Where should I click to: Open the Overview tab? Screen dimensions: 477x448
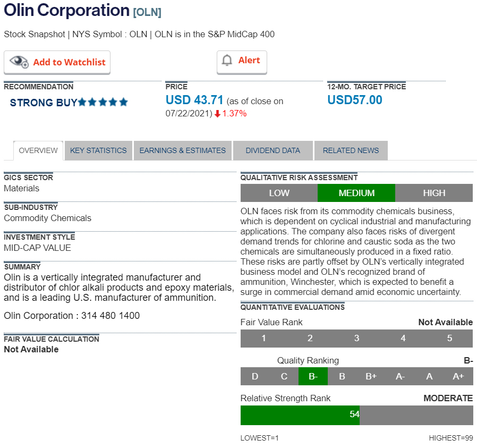pyautogui.click(x=38, y=150)
